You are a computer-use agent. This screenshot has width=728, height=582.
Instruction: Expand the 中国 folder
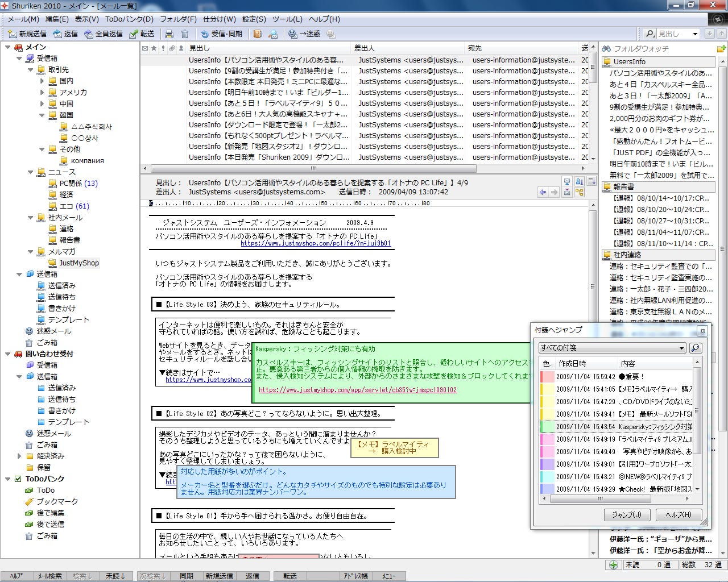tap(42, 104)
